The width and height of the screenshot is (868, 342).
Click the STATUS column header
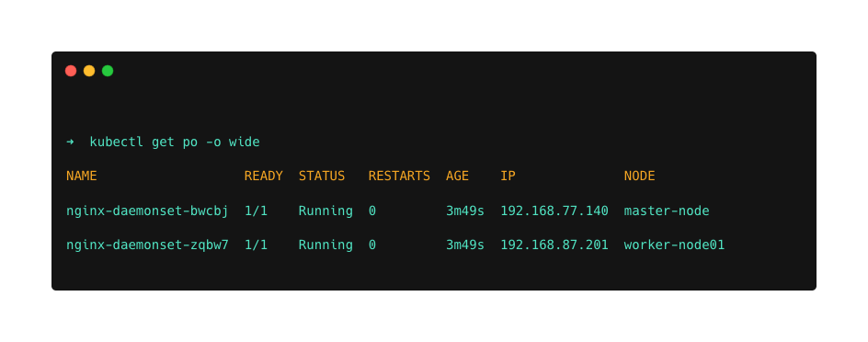322,176
